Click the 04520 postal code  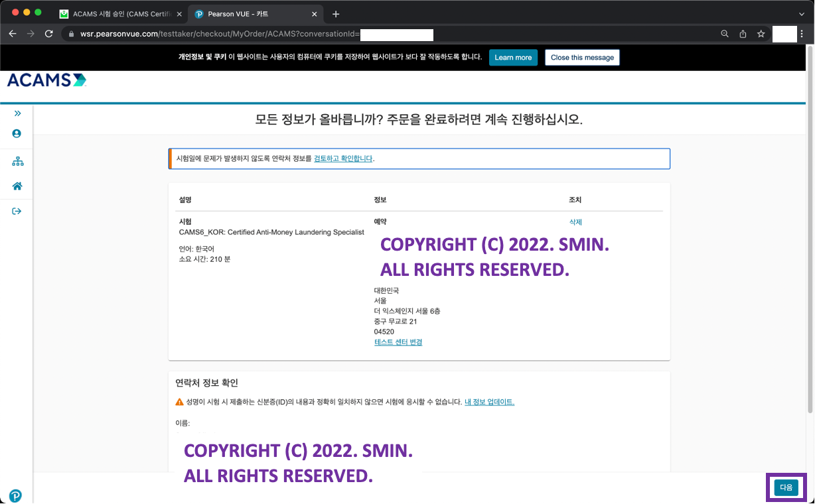384,332
